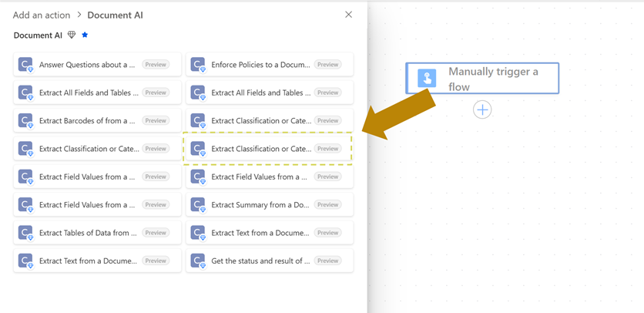
Task: Click the bold Document AI breadcrumb title
Action: tap(116, 15)
